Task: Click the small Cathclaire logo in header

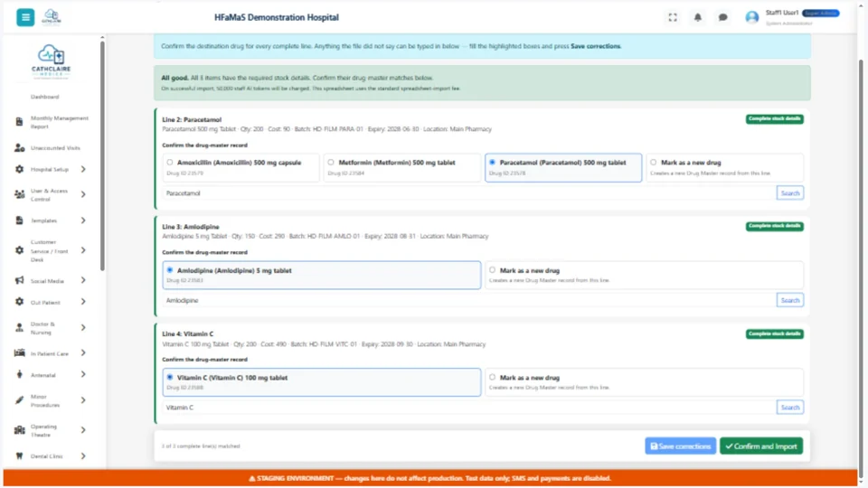Action: (52, 16)
